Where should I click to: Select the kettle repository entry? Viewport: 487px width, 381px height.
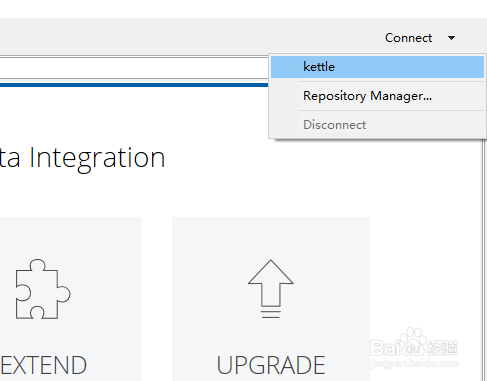(x=377, y=67)
